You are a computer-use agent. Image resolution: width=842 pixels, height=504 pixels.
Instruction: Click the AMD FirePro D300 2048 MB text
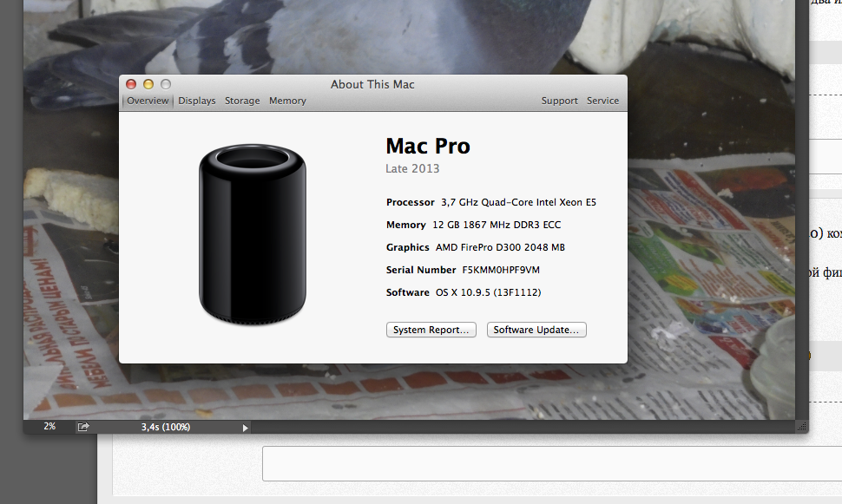[x=500, y=247]
